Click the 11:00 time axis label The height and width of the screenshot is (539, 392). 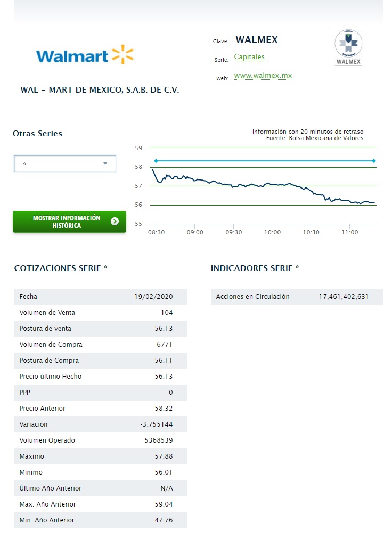[350, 232]
